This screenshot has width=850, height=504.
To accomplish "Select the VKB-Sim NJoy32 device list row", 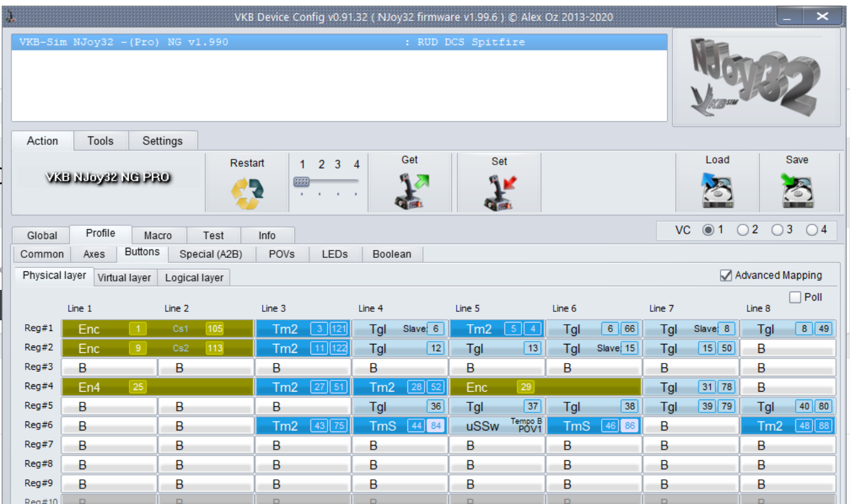I will (339, 42).
